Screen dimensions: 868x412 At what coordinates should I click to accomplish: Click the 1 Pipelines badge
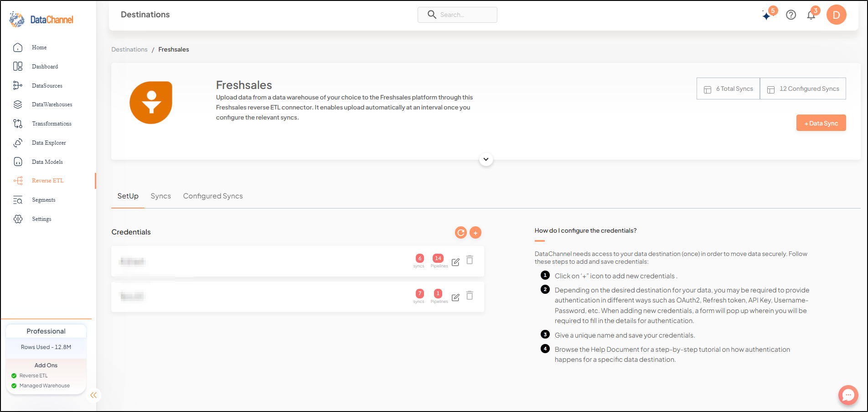coord(438,294)
